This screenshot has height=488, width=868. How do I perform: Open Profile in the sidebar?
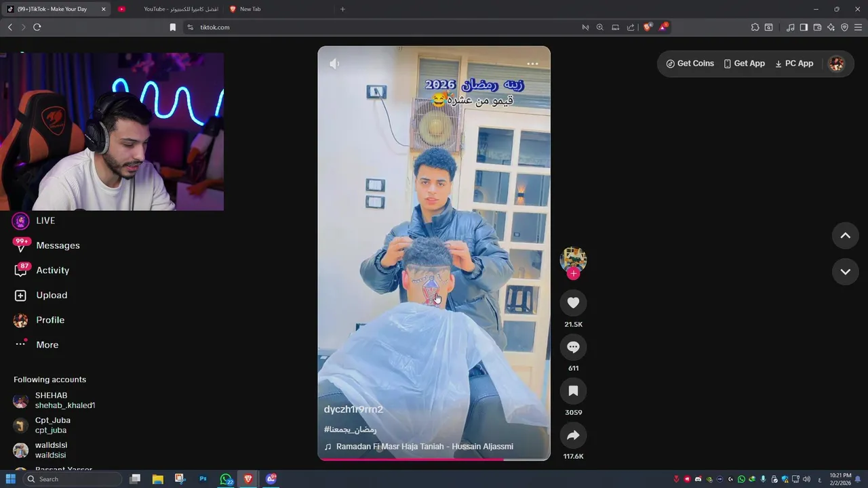pyautogui.click(x=39, y=320)
